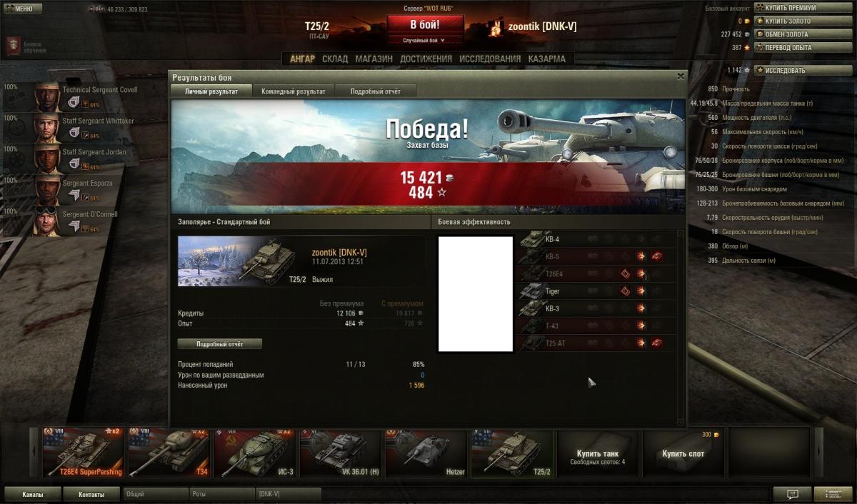
Task: Click the КУПИТЬ ЗОЛОТО button
Action: tap(788, 21)
